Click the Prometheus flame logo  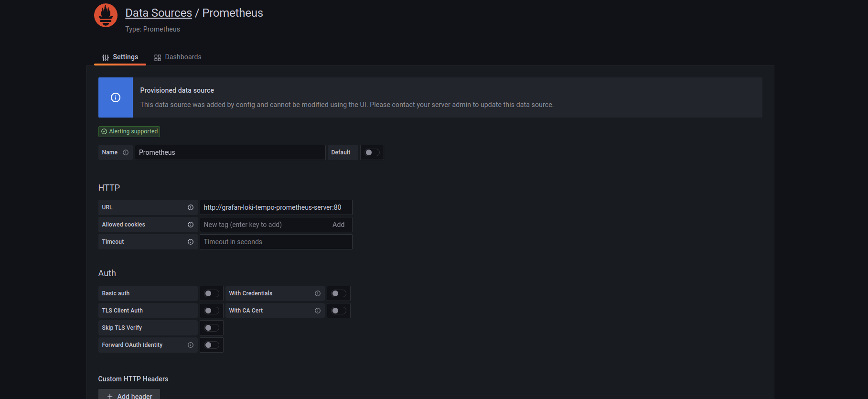click(106, 15)
